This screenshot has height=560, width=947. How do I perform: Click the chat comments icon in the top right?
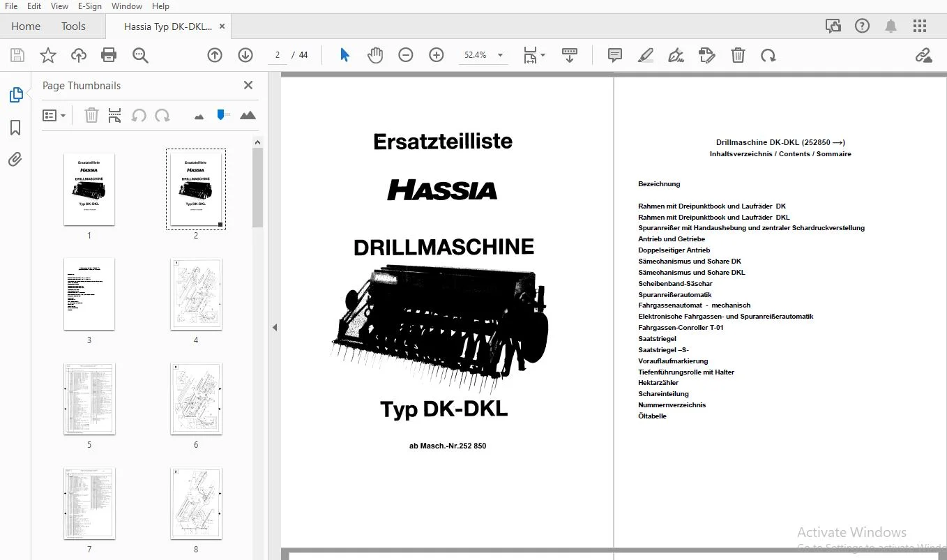coord(833,27)
